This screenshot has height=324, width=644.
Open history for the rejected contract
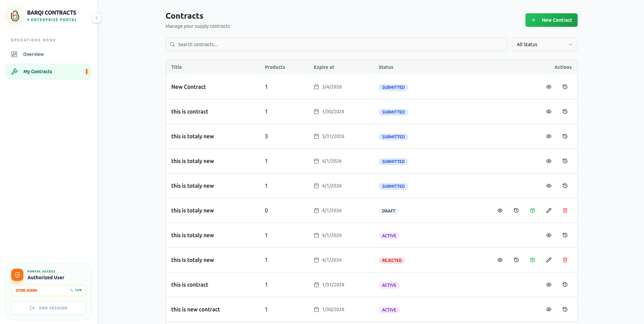(516, 260)
